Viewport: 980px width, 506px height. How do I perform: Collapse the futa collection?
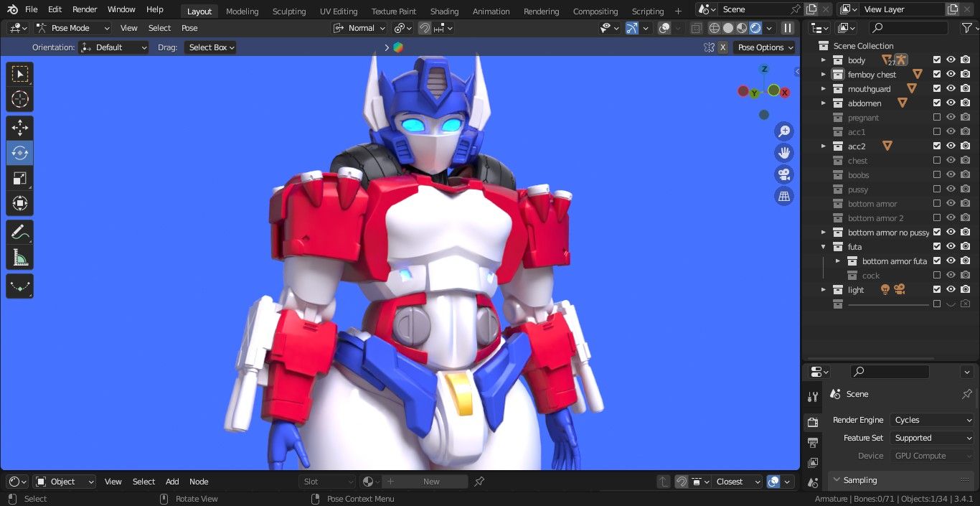[823, 247]
